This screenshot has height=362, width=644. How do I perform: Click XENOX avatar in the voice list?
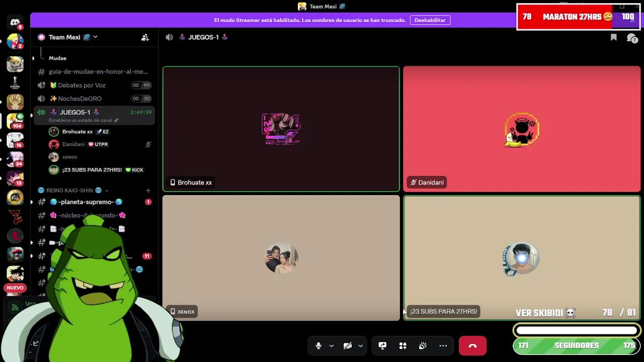pyautogui.click(x=54, y=157)
